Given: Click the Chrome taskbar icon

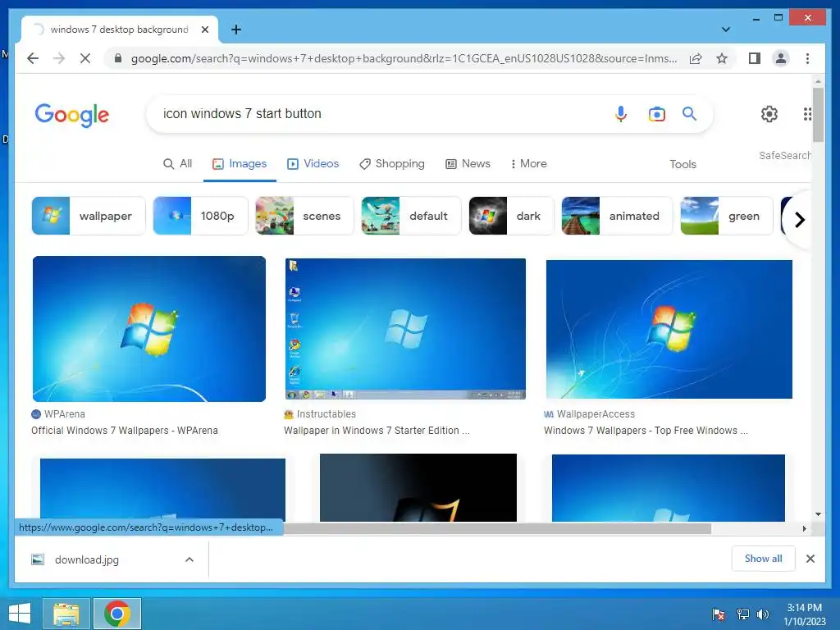Looking at the screenshot, I should tap(117, 614).
